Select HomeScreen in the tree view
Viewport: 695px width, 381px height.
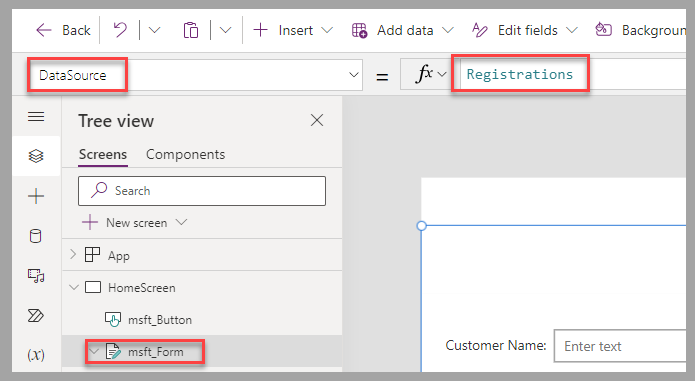pos(142,288)
